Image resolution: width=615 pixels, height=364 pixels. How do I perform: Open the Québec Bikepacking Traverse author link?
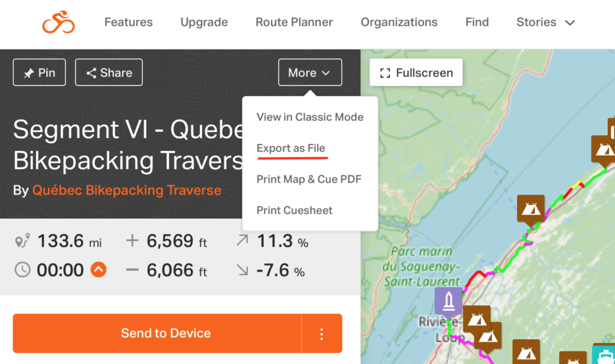tap(127, 190)
